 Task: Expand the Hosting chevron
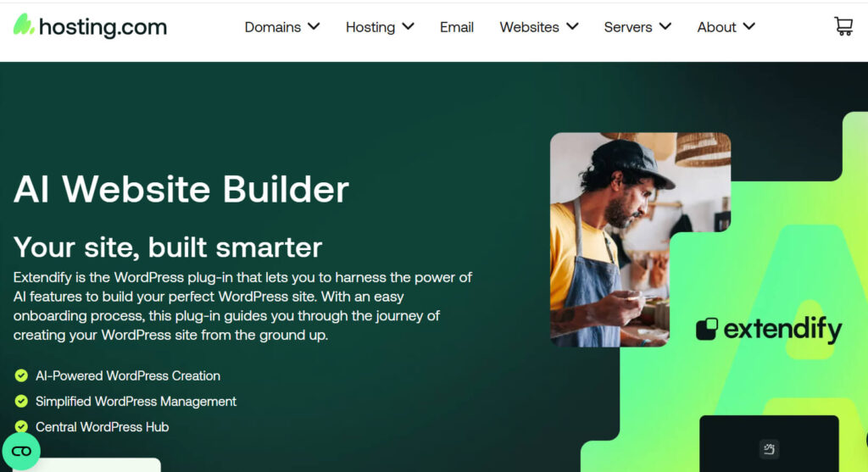pos(408,26)
